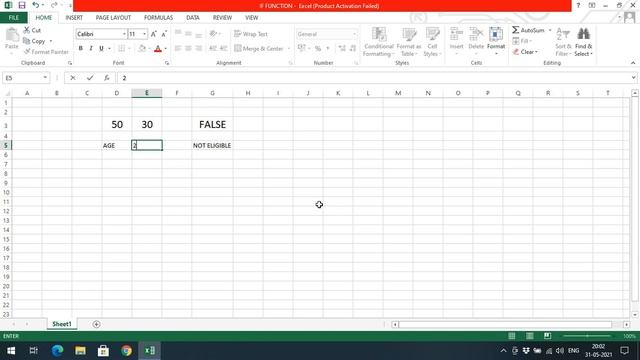Viewport: 640px width, 360px height.
Task: Open font color dropdown arrow
Action: point(166,49)
